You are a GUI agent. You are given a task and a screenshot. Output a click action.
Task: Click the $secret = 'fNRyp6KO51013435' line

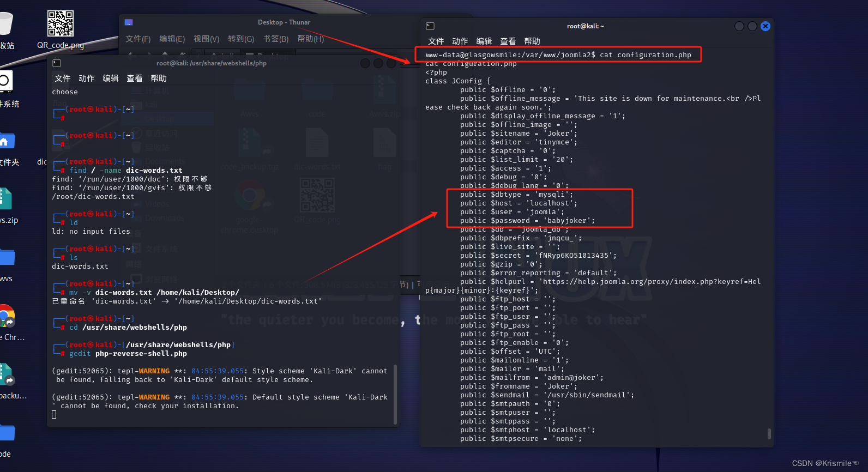click(x=538, y=256)
